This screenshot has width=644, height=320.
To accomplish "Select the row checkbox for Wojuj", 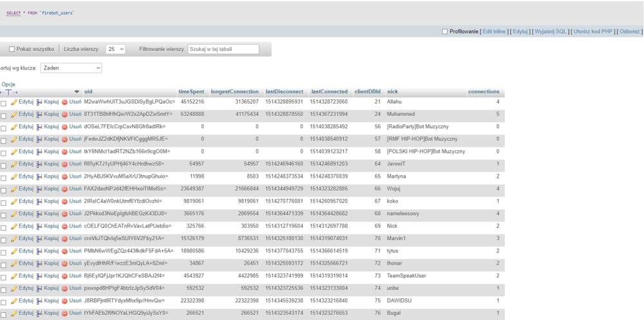I will coord(3,191).
